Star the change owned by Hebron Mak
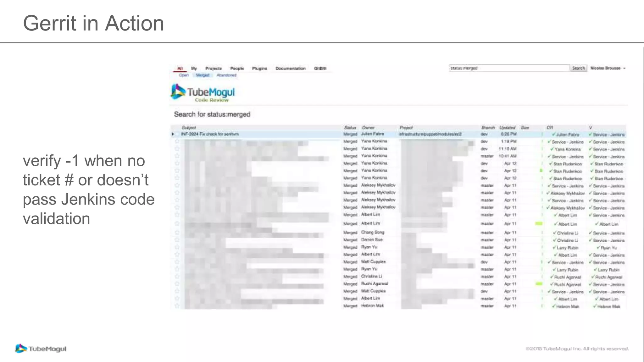The height and width of the screenshot is (362, 644). point(177,306)
